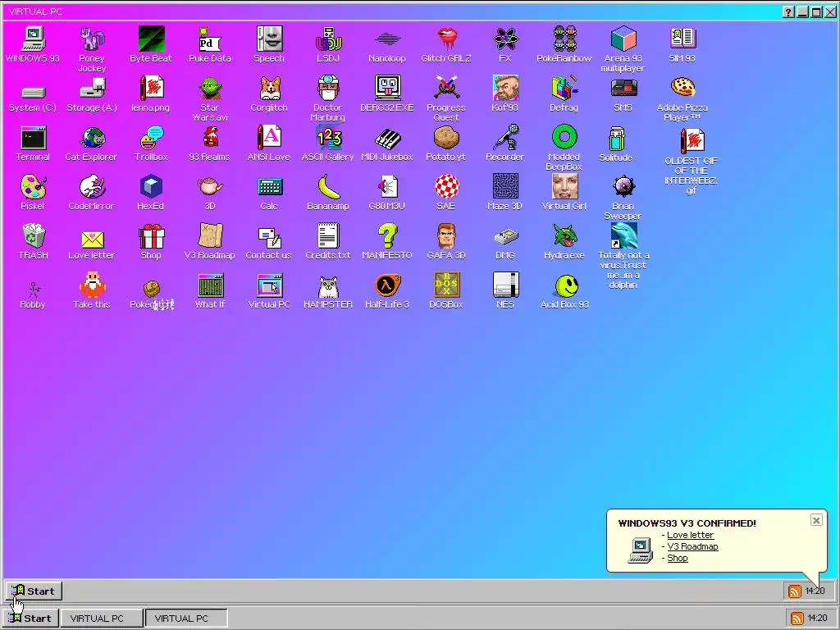
Task: Follow V3 Roadmap link in notification
Action: 692,546
